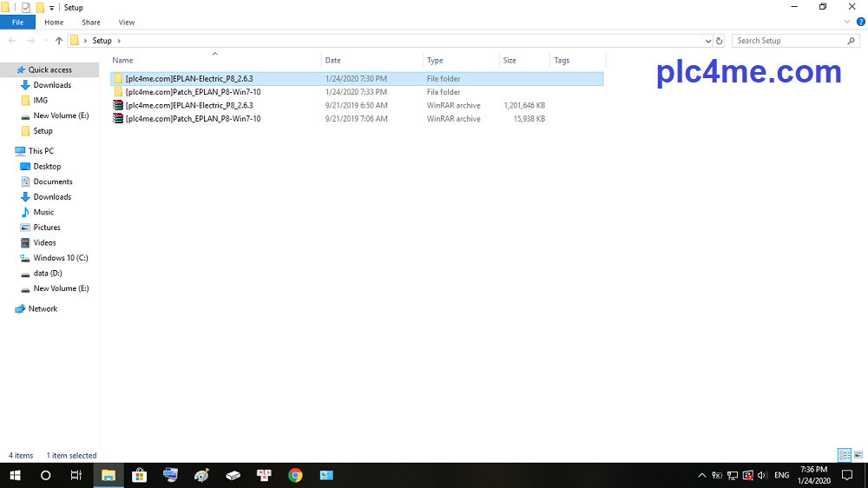Open Google Chrome from the taskbar

[x=295, y=475]
